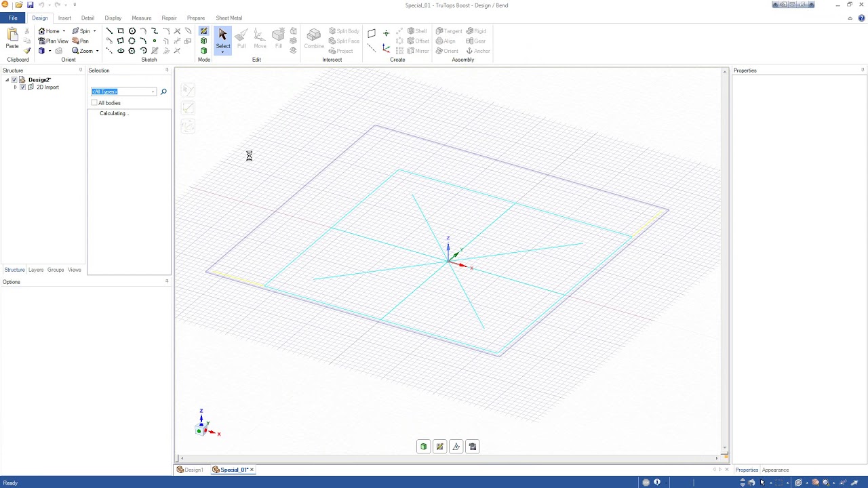Activate the Spin orient tool
This screenshot has width=868, height=488.
click(x=81, y=31)
